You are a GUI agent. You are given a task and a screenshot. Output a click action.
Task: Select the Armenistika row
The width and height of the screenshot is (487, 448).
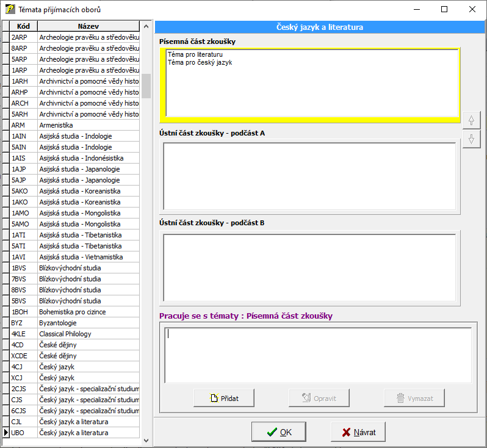[x=88, y=125]
